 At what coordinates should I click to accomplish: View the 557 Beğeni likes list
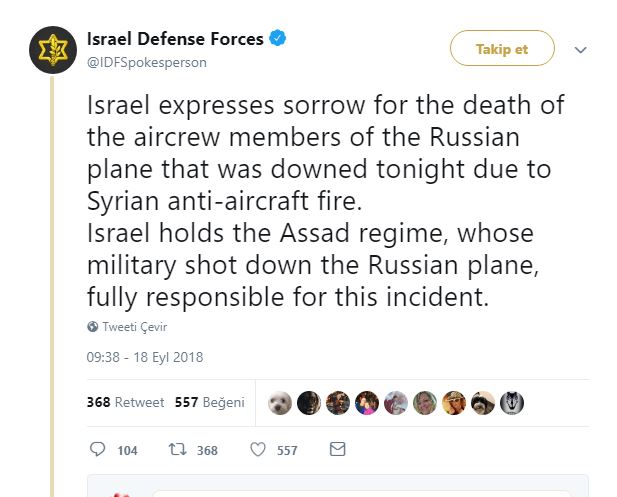pos(209,402)
